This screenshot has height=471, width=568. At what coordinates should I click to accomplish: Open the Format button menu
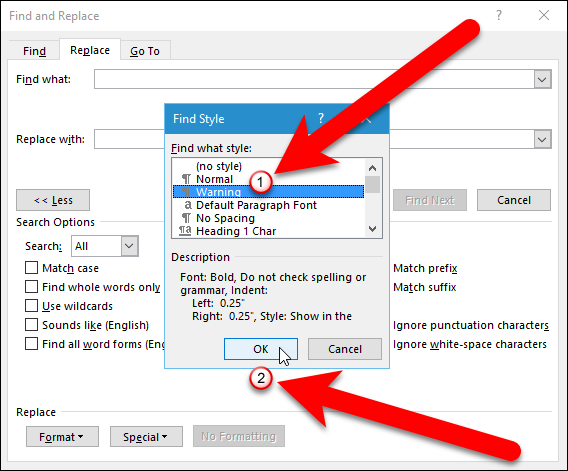(x=62, y=437)
